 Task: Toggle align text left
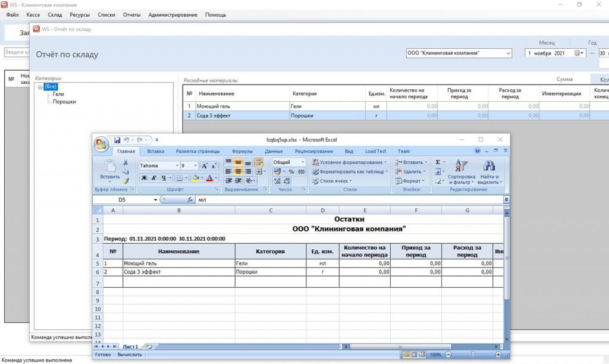click(229, 171)
